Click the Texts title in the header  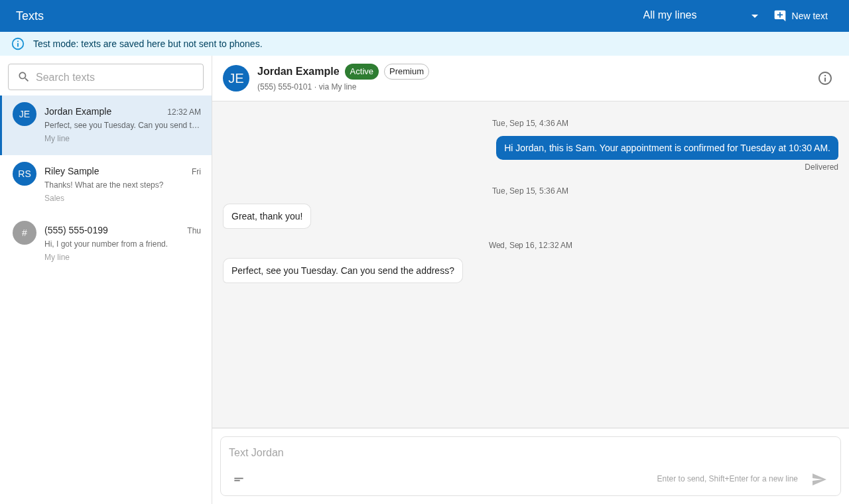coord(30,16)
